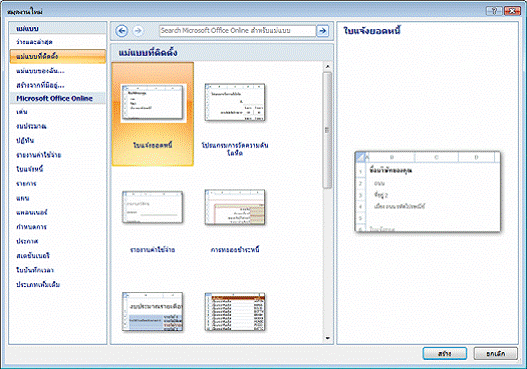This screenshot has height=369, width=527.
Task: Focus the Search Microsoft Office Online field
Action: (x=237, y=31)
